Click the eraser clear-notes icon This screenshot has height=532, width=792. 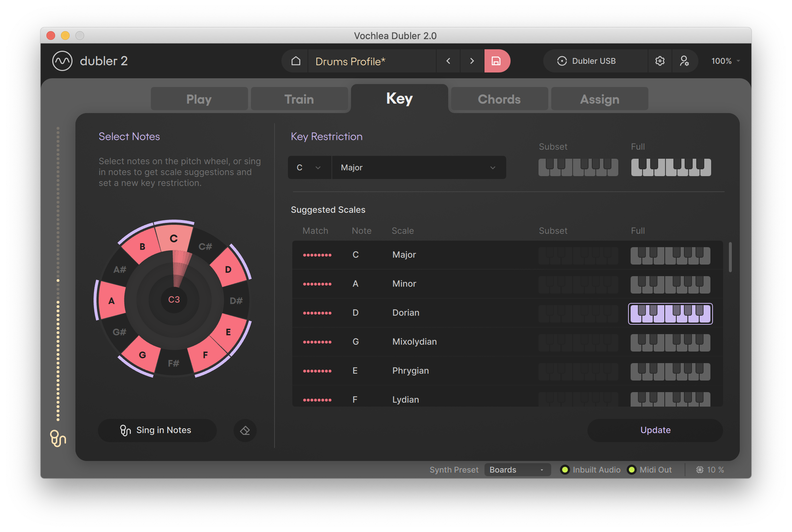245,430
